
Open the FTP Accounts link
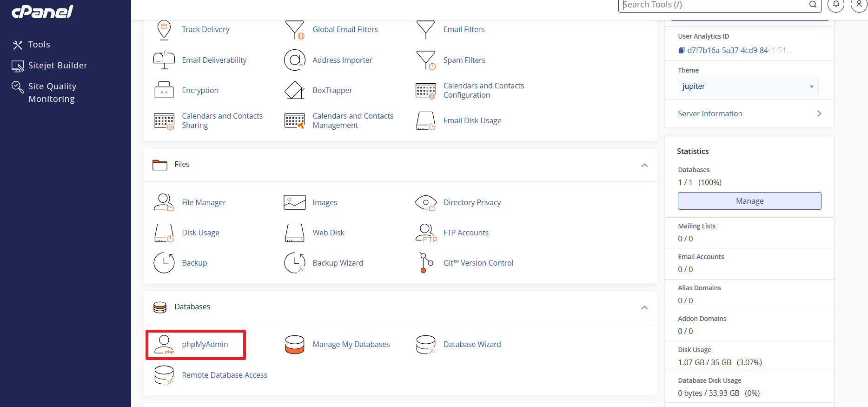[x=466, y=233]
